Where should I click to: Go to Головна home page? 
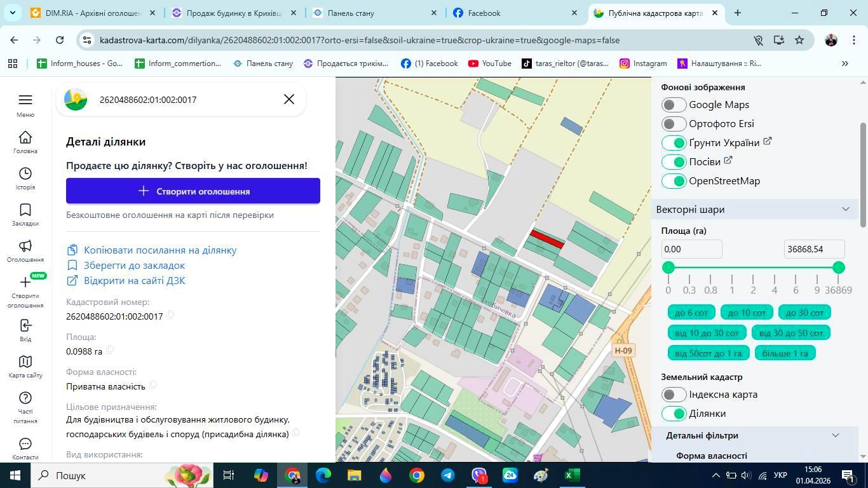25,142
